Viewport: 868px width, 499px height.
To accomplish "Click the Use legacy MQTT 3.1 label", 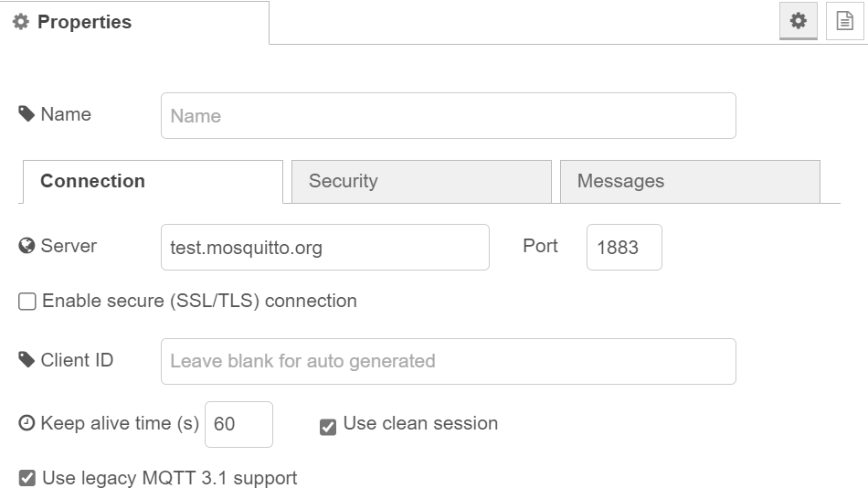I will (170, 478).
